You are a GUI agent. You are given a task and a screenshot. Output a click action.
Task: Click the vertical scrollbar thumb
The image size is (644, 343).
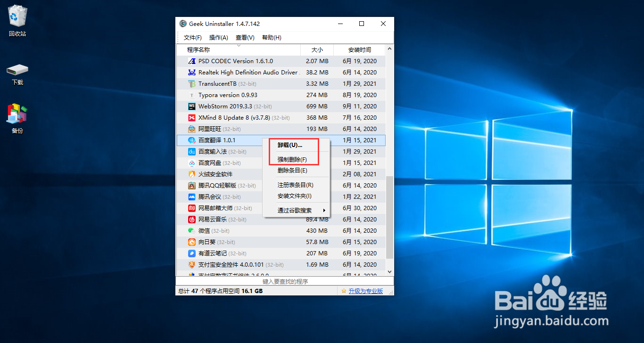[x=389, y=218]
